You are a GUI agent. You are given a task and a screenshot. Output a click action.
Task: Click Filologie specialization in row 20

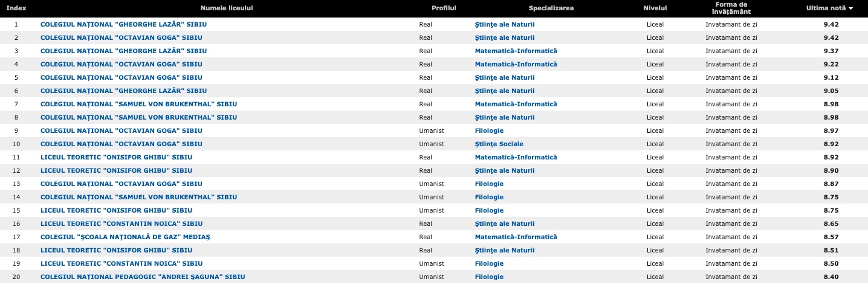click(x=489, y=277)
